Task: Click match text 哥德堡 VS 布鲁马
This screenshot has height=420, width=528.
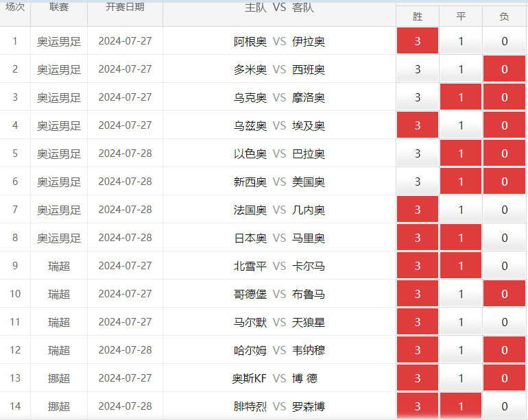Action: [x=279, y=295]
